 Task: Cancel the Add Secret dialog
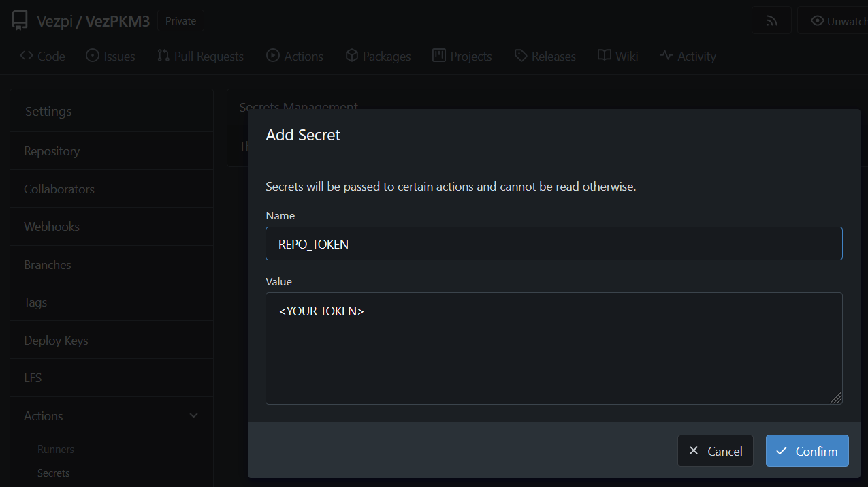point(715,451)
